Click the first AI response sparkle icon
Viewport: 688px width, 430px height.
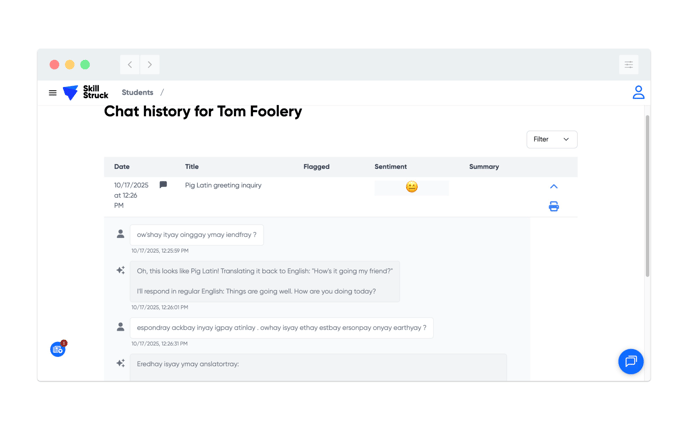[121, 270]
